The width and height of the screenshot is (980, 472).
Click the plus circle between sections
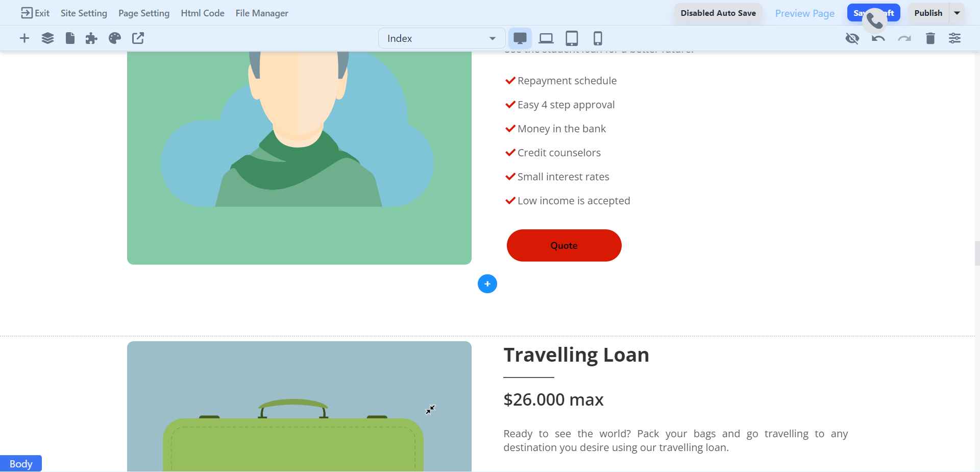tap(487, 284)
